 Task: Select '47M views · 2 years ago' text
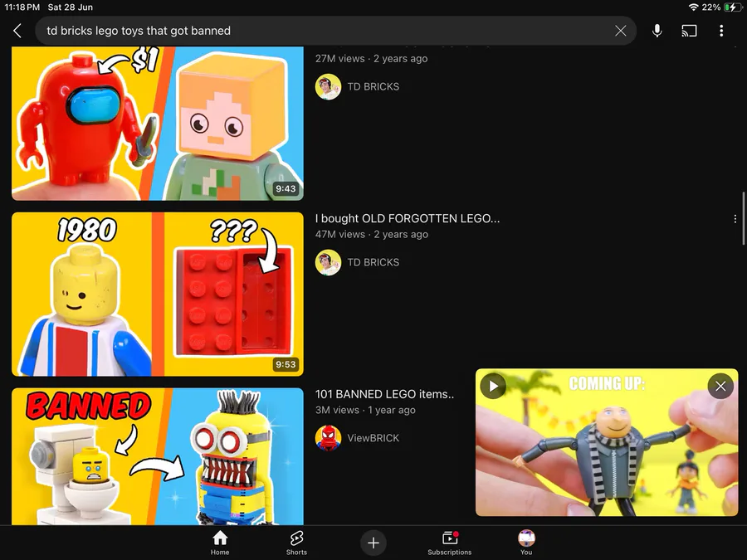(371, 234)
